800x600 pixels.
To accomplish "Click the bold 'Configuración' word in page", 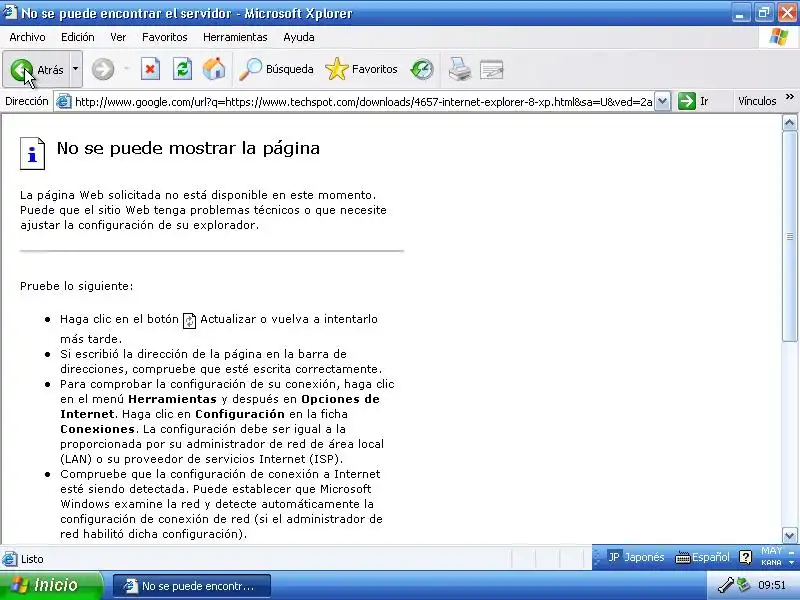I will tap(240, 414).
